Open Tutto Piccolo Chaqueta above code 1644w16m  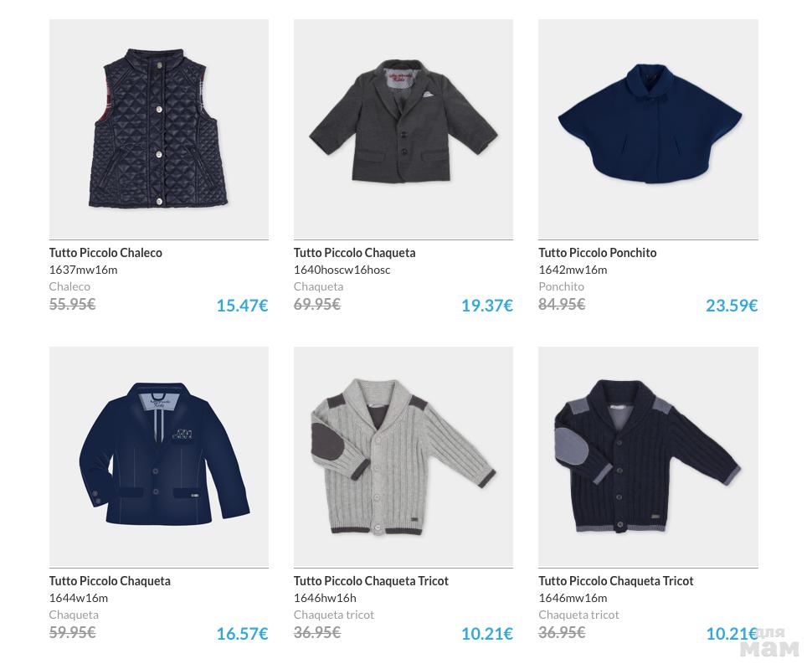pyautogui.click(x=110, y=581)
